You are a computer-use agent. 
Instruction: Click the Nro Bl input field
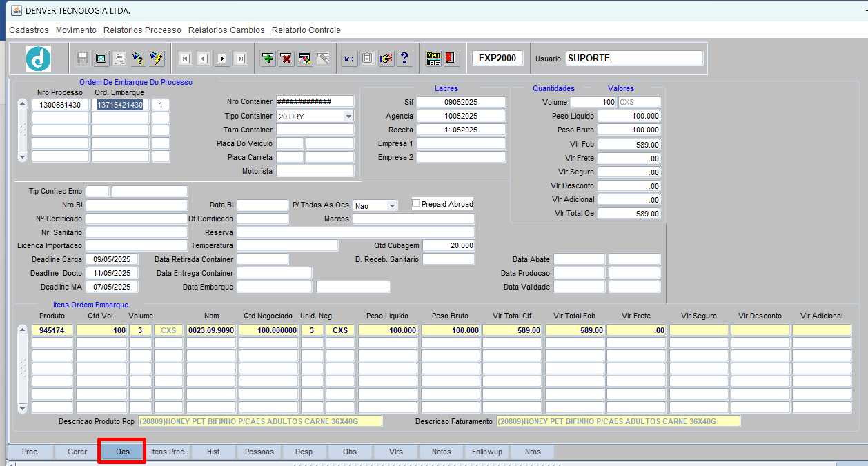[137, 205]
